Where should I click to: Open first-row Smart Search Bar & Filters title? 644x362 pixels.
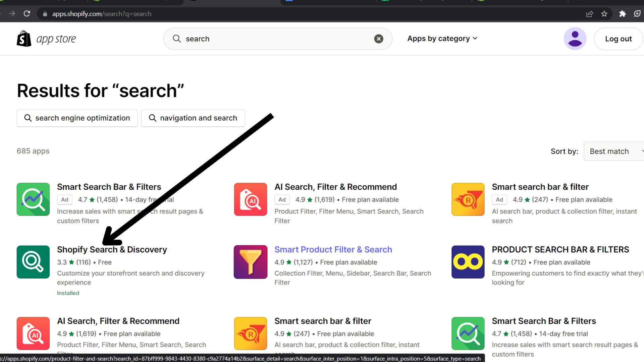point(109,187)
